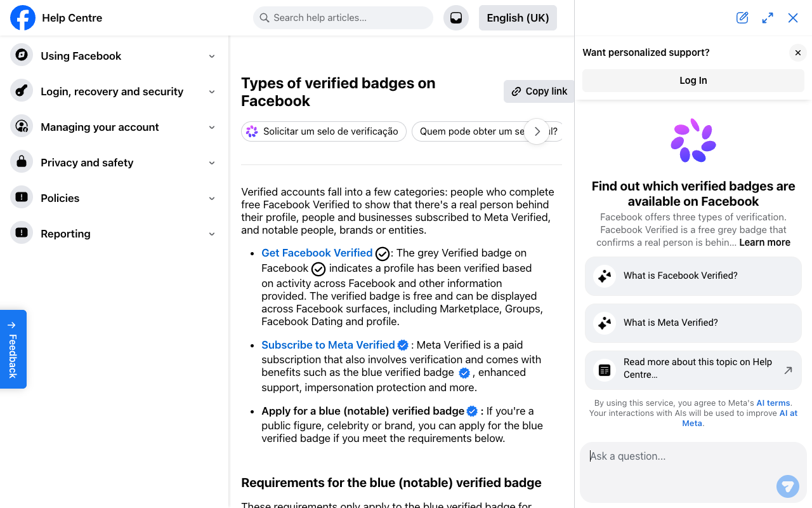This screenshot has height=508, width=812.
Task: Click Want personalized support? text
Action: [x=646, y=53]
